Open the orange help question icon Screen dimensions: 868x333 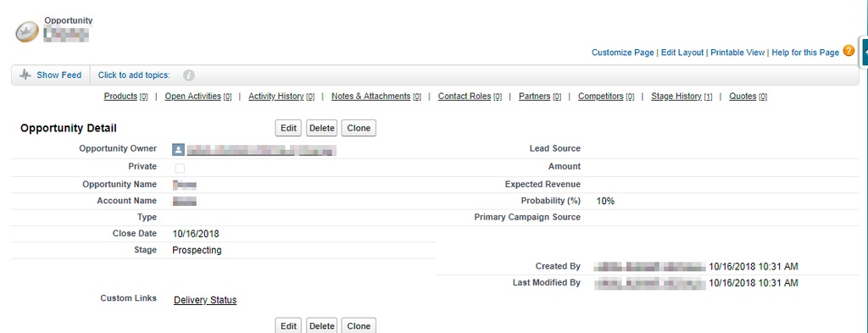849,52
